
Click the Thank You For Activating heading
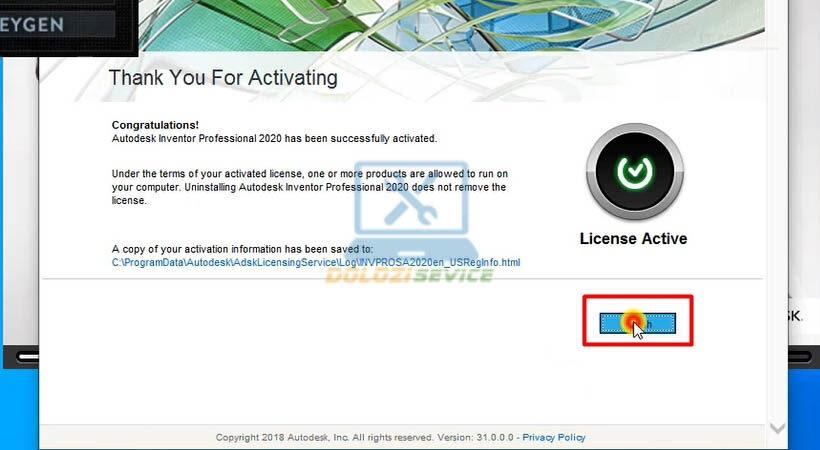(x=222, y=77)
